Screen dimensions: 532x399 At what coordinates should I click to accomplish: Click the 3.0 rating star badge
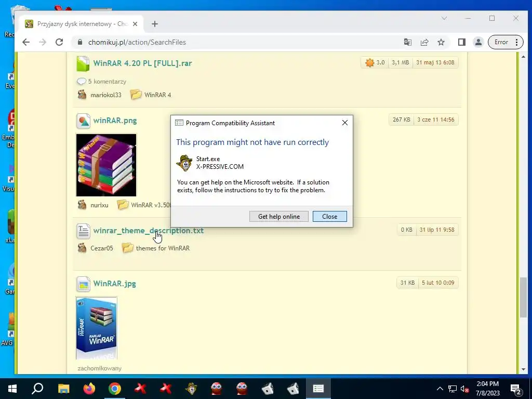point(375,62)
